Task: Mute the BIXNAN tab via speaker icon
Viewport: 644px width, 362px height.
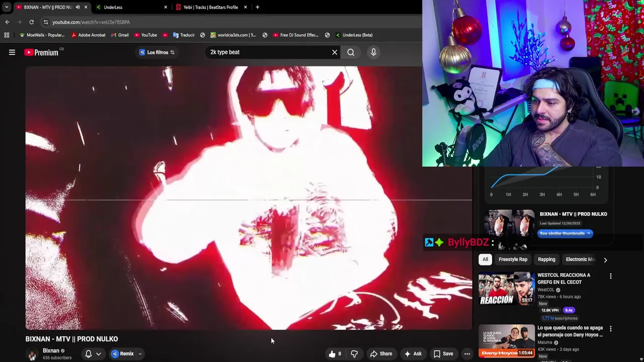Action: (77, 7)
